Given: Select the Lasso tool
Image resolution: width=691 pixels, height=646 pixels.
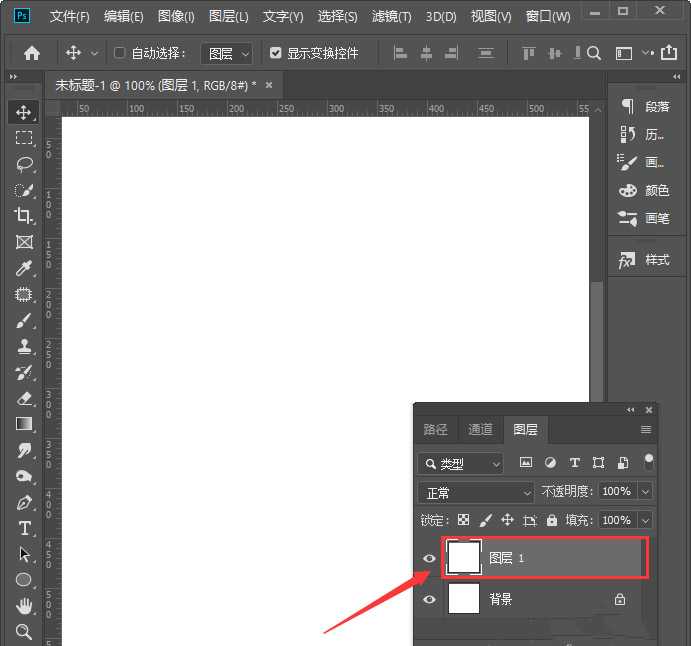Looking at the screenshot, I should tap(24, 164).
